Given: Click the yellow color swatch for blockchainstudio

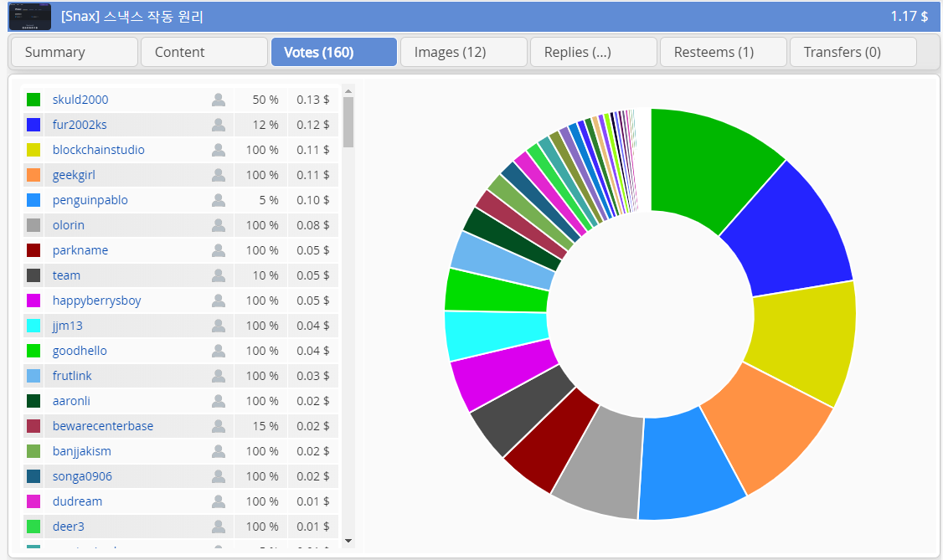Looking at the screenshot, I should click(x=33, y=150).
